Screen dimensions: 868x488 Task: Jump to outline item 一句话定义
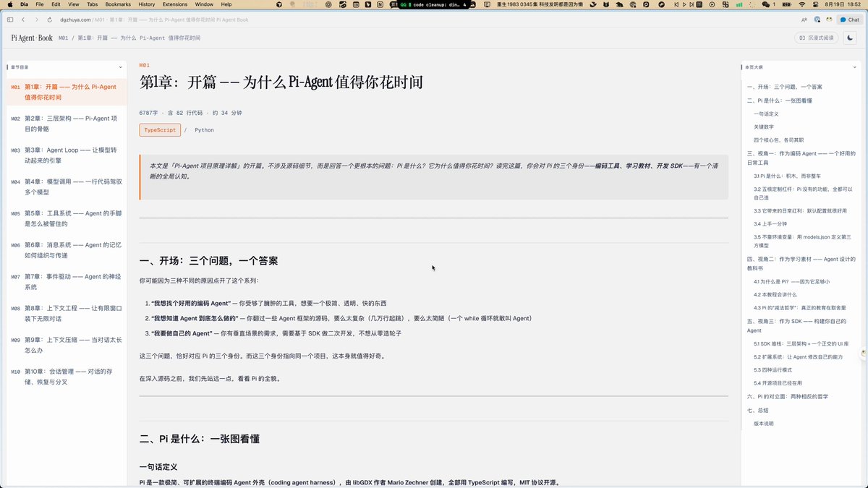766,114
